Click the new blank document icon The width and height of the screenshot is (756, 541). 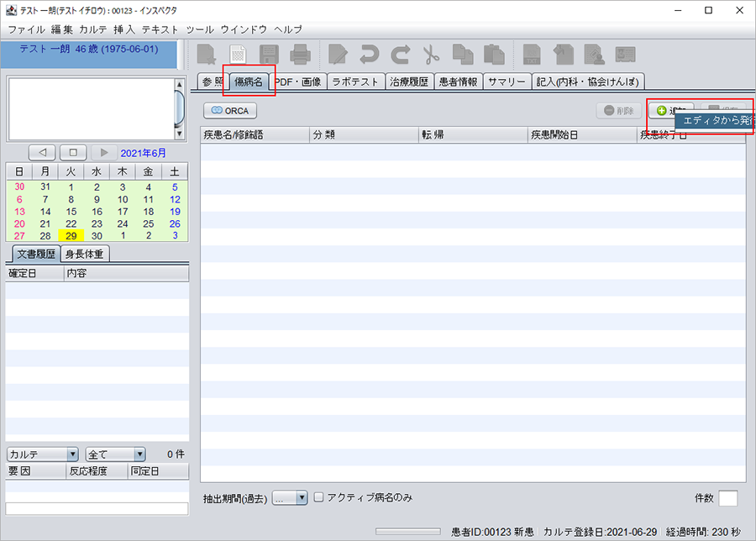point(239,55)
